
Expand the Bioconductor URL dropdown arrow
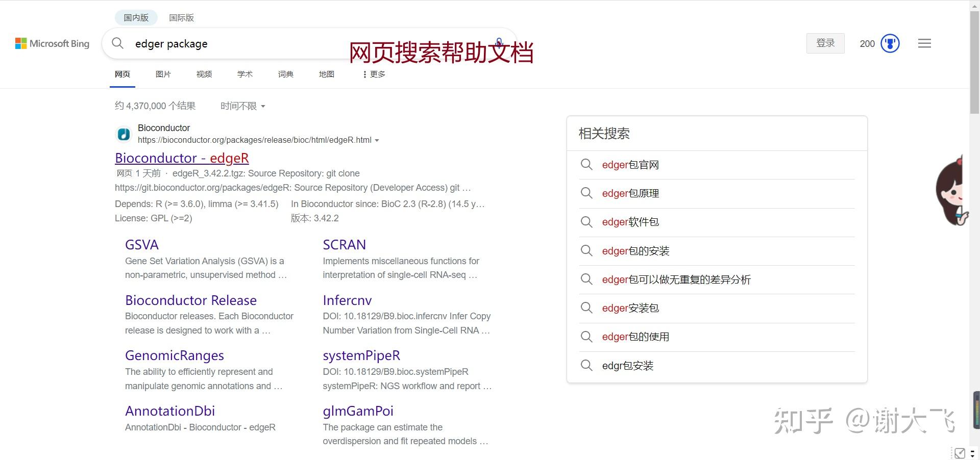377,140
